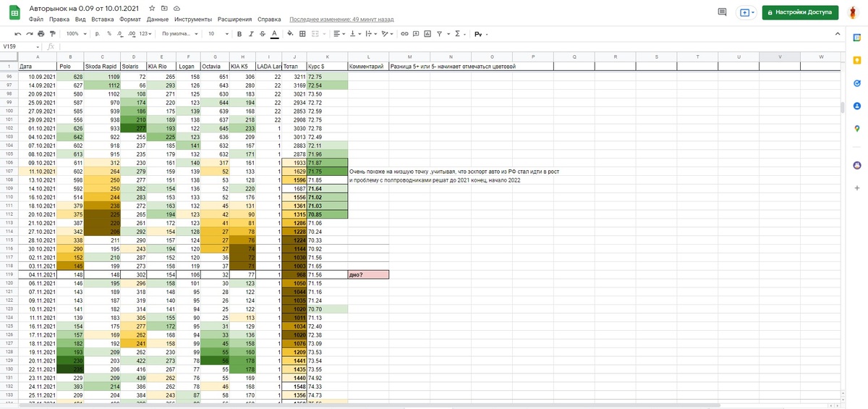868x409 pixels.
Task: Decrease decimal places
Action: (x=119, y=33)
